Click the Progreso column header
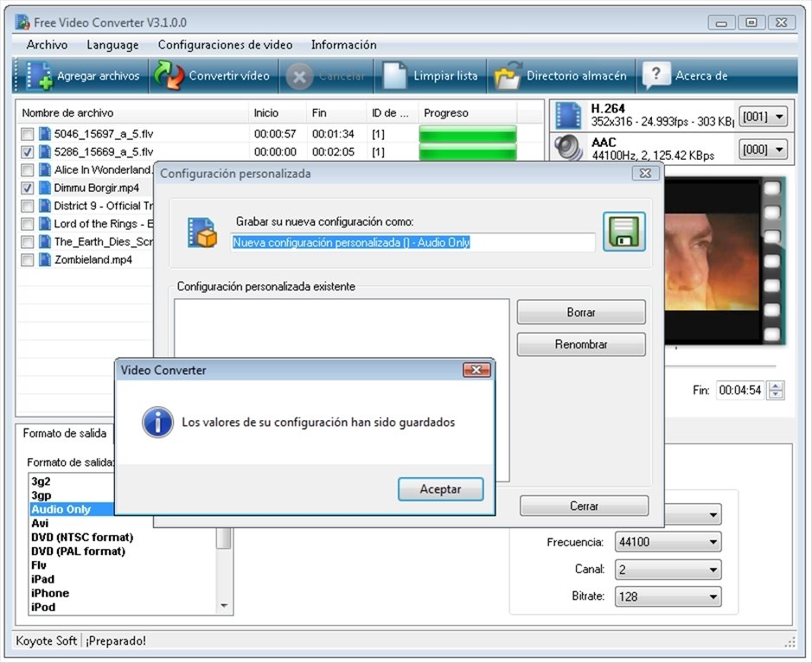 point(467,113)
